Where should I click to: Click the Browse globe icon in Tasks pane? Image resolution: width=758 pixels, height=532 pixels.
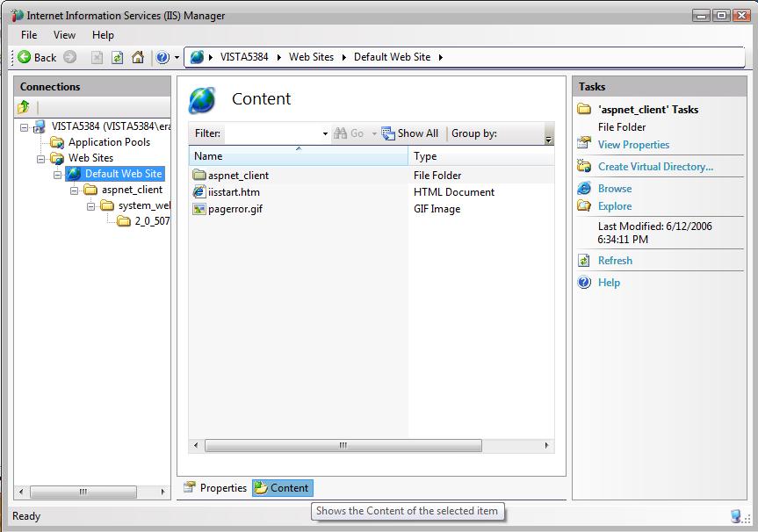tap(583, 187)
